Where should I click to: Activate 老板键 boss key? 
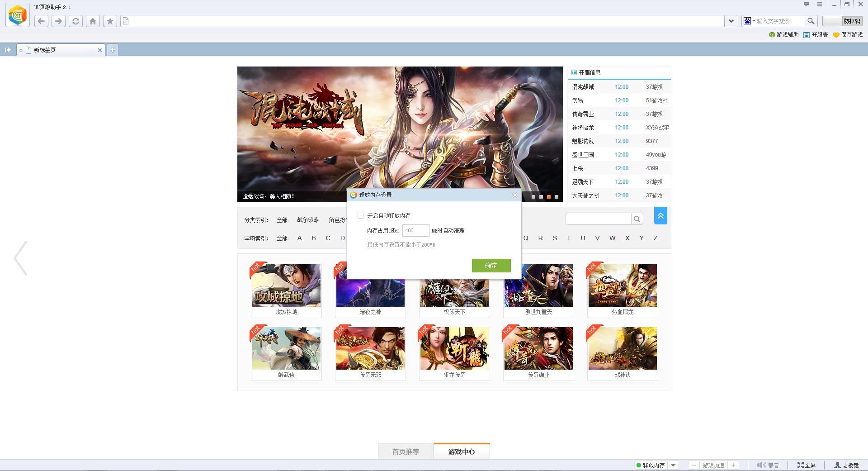(x=846, y=465)
